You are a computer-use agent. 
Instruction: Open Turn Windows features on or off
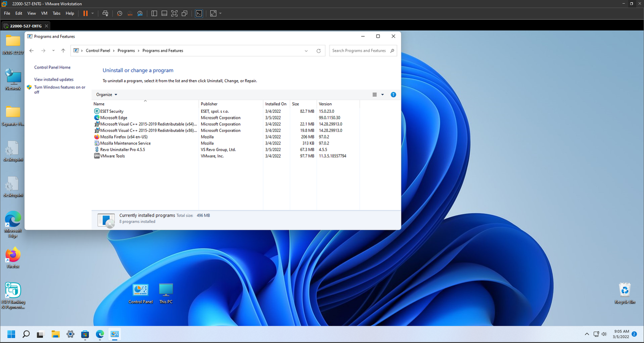coord(59,90)
